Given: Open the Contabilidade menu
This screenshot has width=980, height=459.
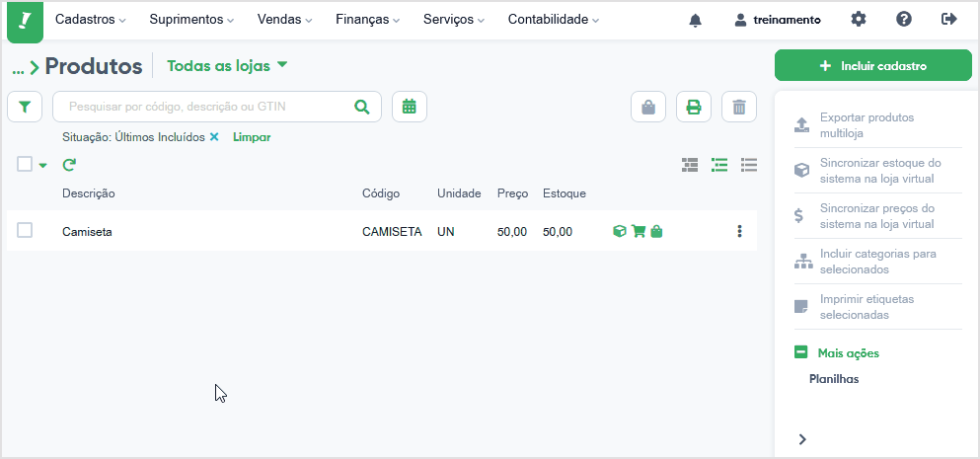Looking at the screenshot, I should click(x=554, y=20).
